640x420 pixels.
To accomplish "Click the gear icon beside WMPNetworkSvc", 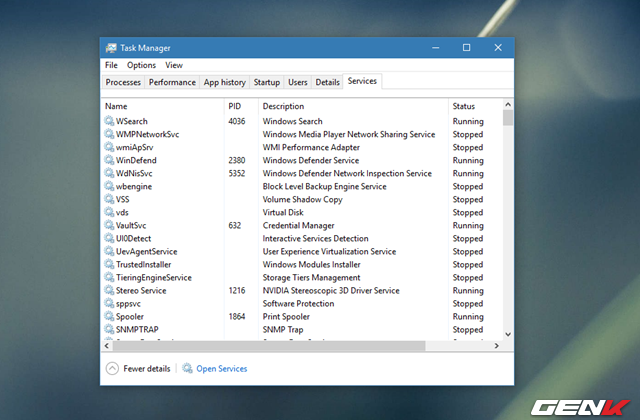I will point(109,134).
